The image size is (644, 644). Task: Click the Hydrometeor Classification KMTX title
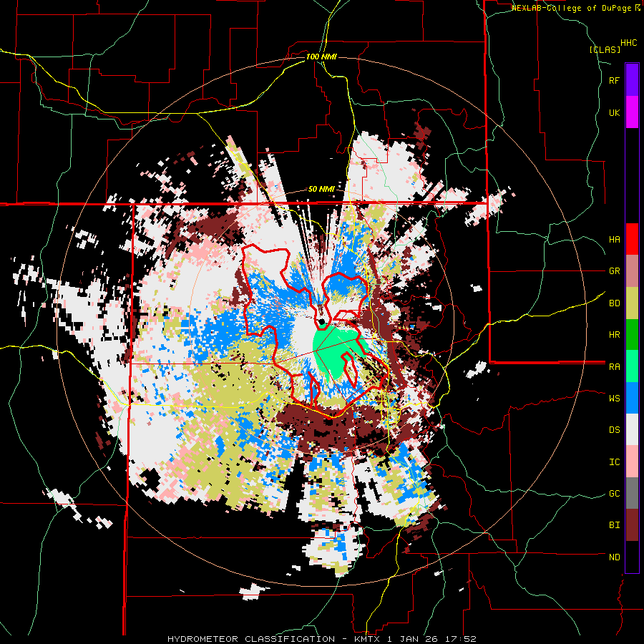322,639
